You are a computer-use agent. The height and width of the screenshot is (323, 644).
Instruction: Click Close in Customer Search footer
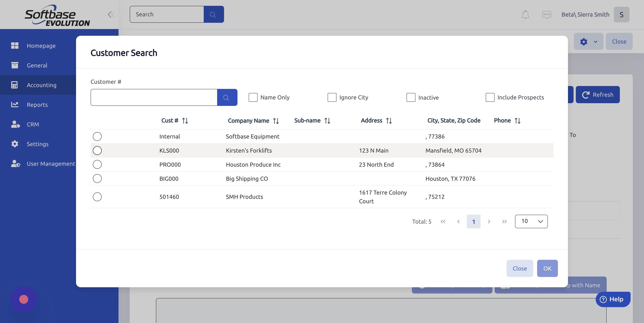520,268
